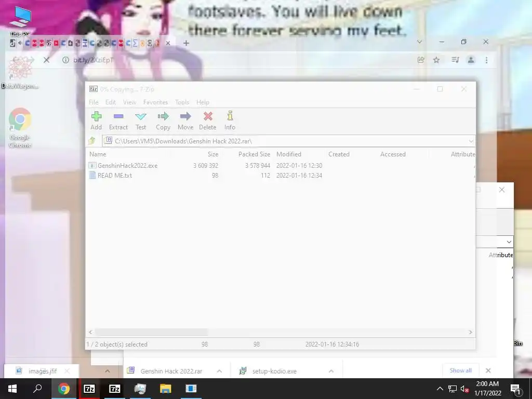The image size is (532, 399).
Task: Click the red Delete toolbar icon
Action: tap(208, 121)
